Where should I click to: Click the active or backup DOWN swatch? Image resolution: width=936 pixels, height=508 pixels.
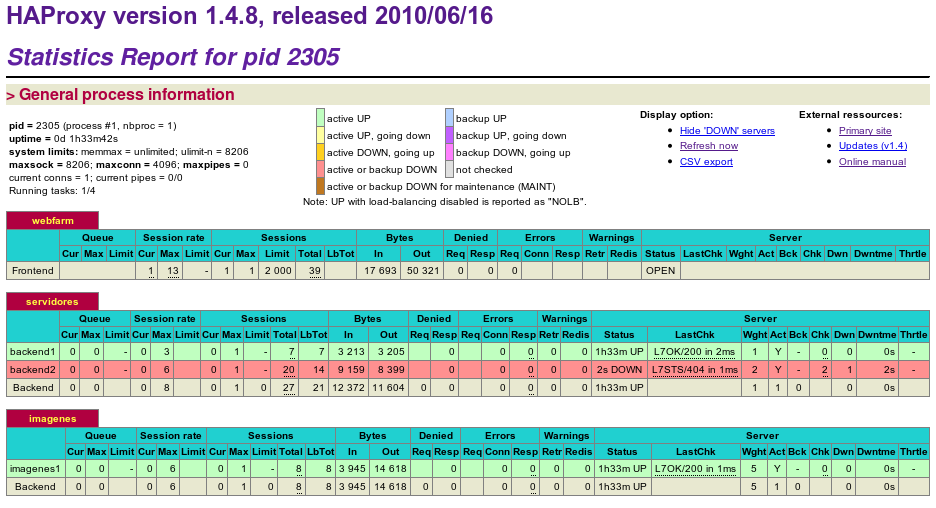[321, 170]
